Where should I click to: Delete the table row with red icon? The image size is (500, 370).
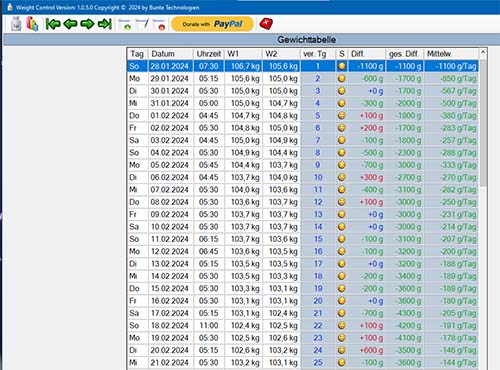[x=159, y=24]
